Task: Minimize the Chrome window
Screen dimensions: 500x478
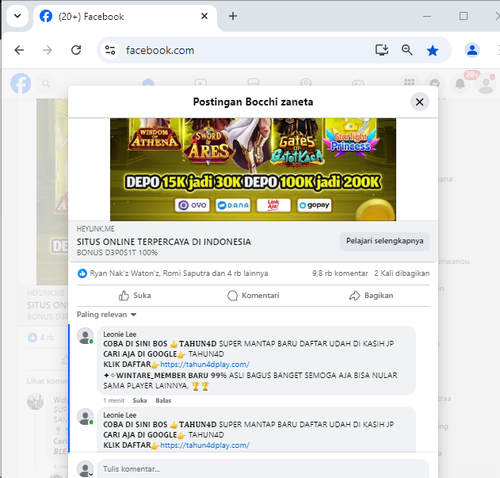Action: (x=427, y=16)
